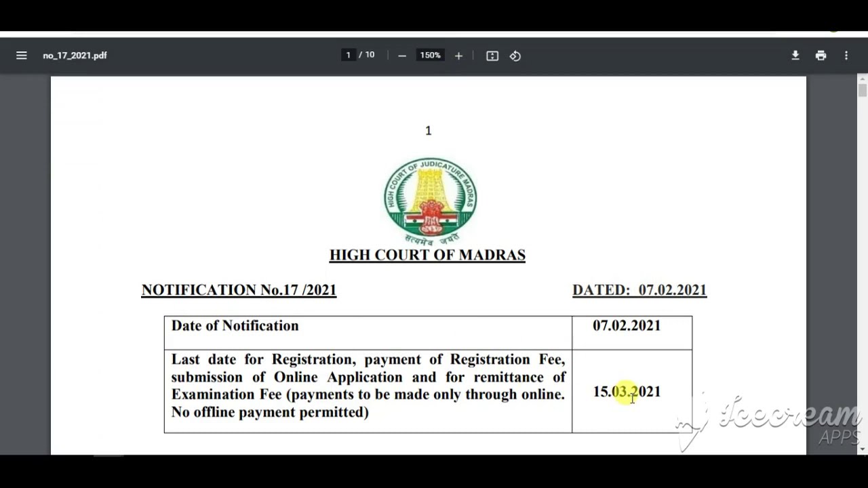Click the Date of Notification cell

pyautogui.click(x=368, y=333)
